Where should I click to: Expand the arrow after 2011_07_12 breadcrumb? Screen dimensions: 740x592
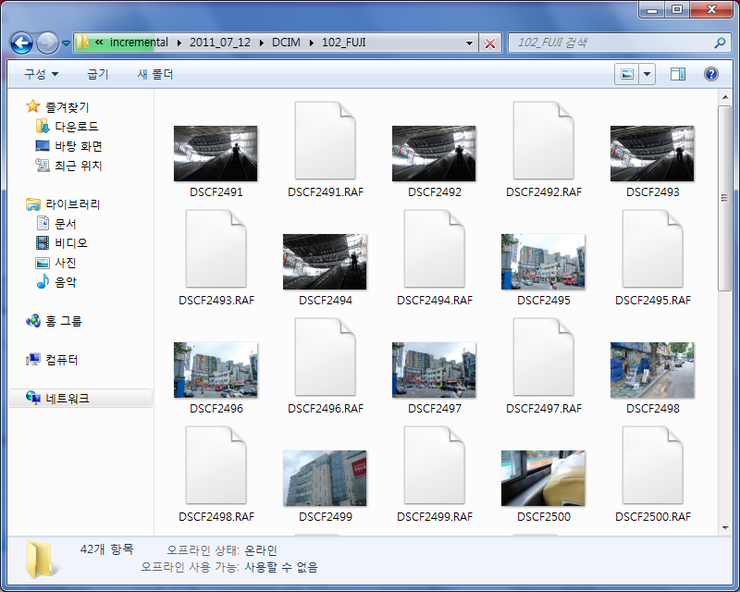261,43
